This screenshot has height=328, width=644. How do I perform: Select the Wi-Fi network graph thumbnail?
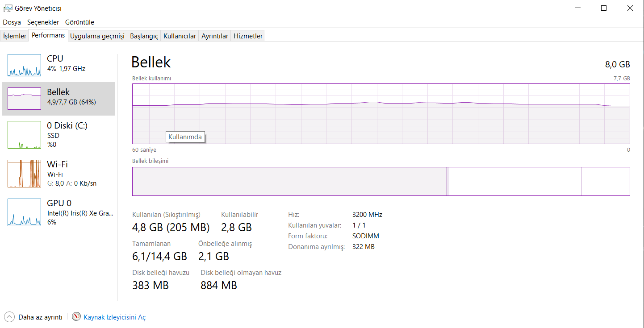[24, 174]
